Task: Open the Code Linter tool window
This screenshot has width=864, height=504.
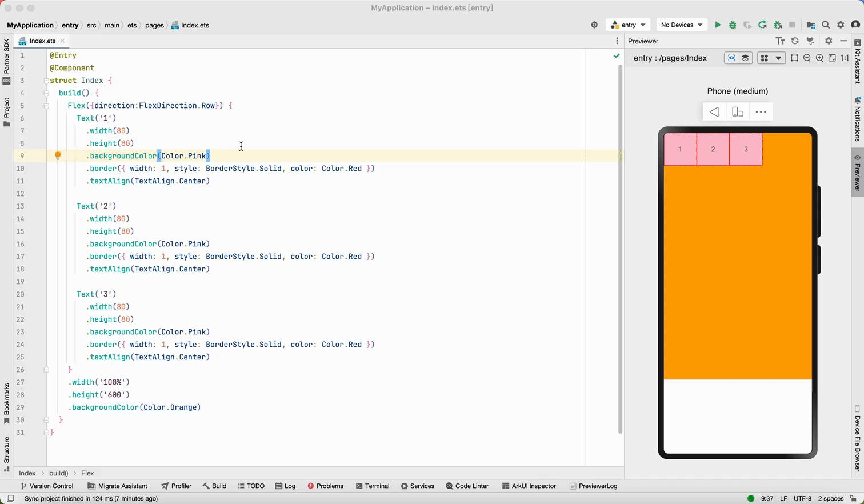Action: click(467, 486)
